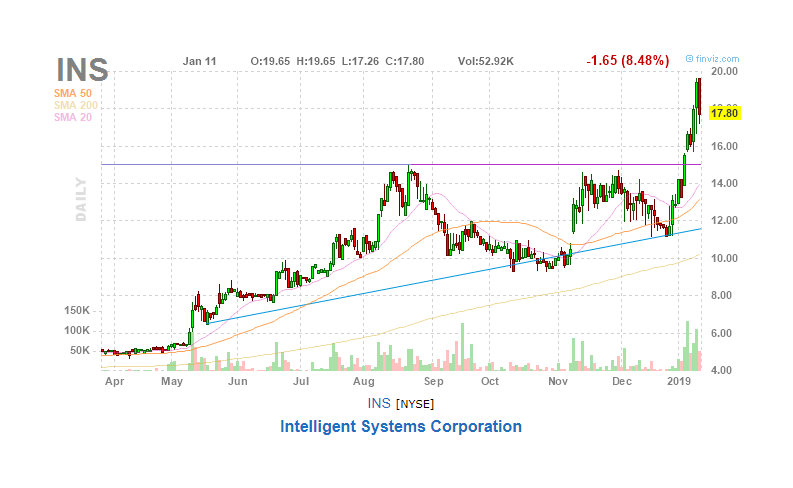Click the 2019 year label

click(x=679, y=381)
